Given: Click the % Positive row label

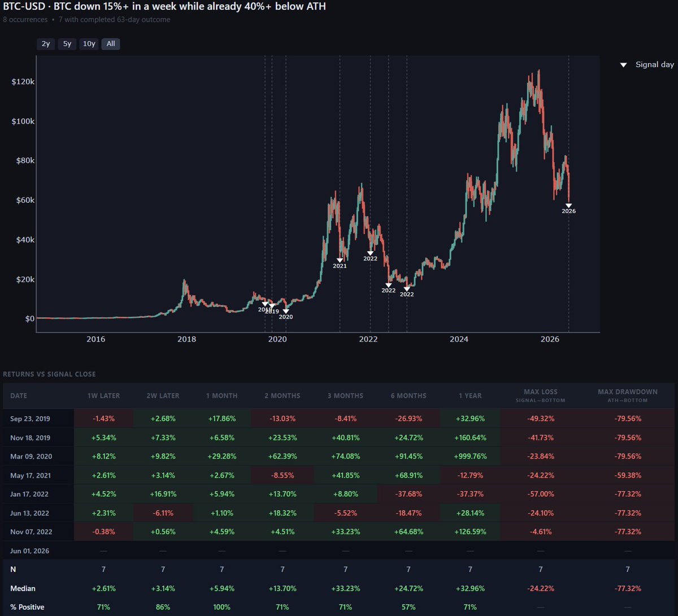Looking at the screenshot, I should coord(27,607).
